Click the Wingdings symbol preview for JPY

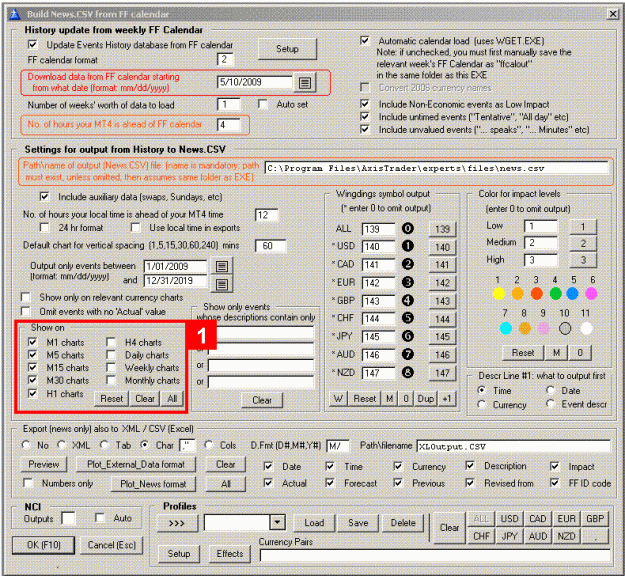click(407, 336)
